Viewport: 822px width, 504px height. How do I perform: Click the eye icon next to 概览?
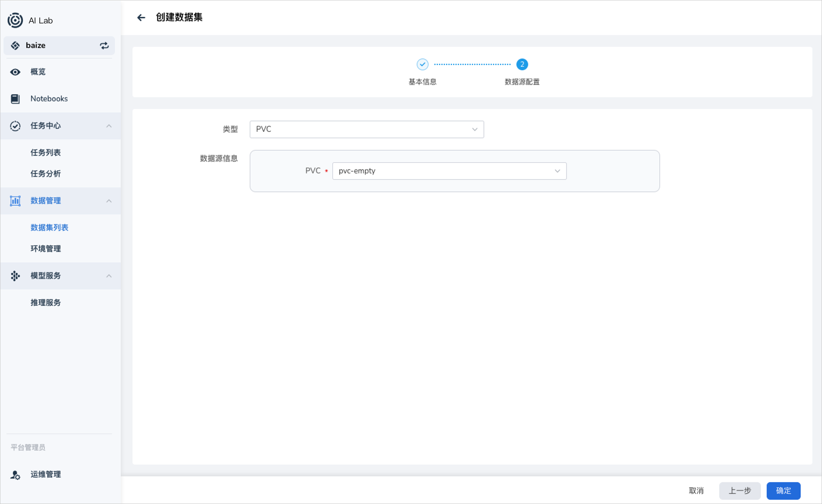tap(15, 72)
